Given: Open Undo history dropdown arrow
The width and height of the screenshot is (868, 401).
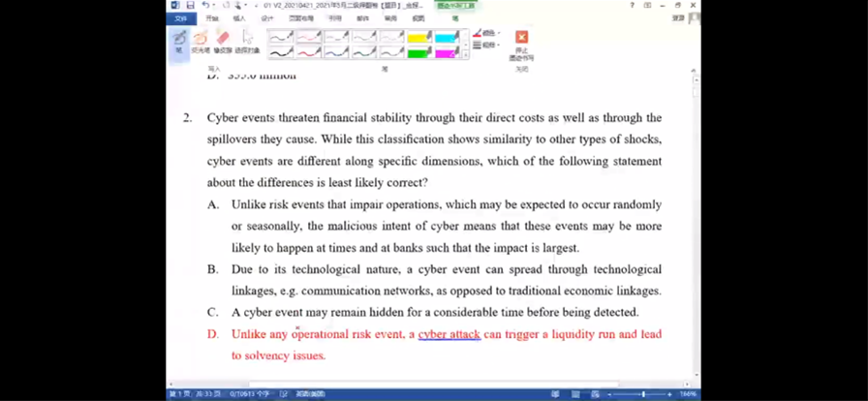Looking at the screenshot, I should pyautogui.click(x=213, y=5).
